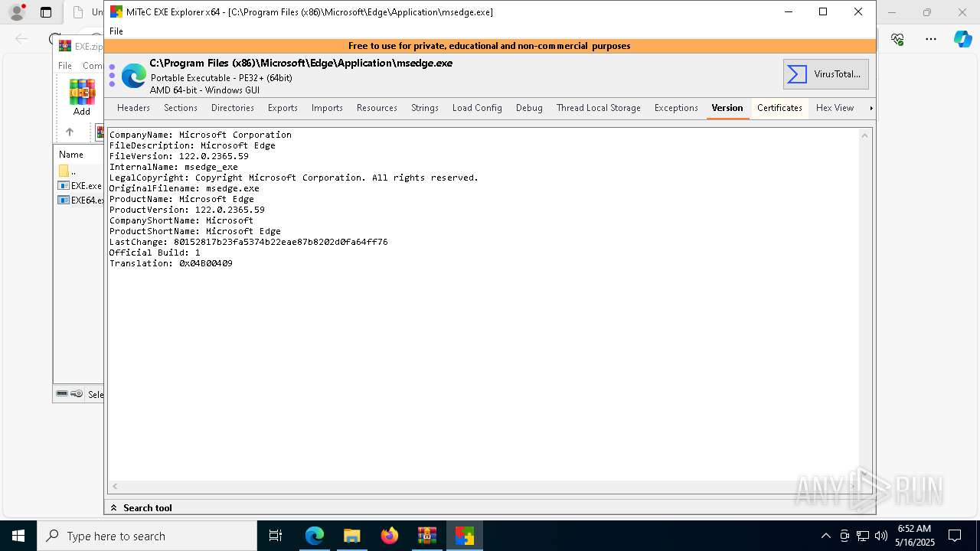
Task: Click the LastChange hash line
Action: (249, 242)
